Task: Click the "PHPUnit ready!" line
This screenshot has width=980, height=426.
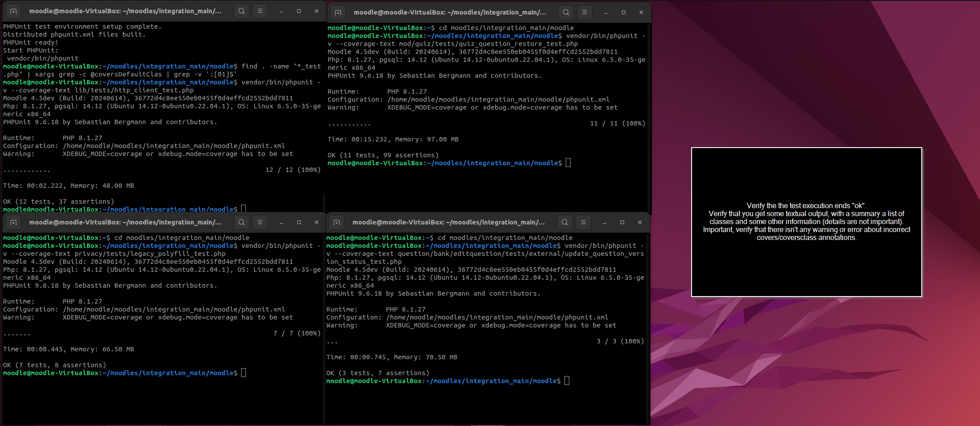Action: pos(31,43)
